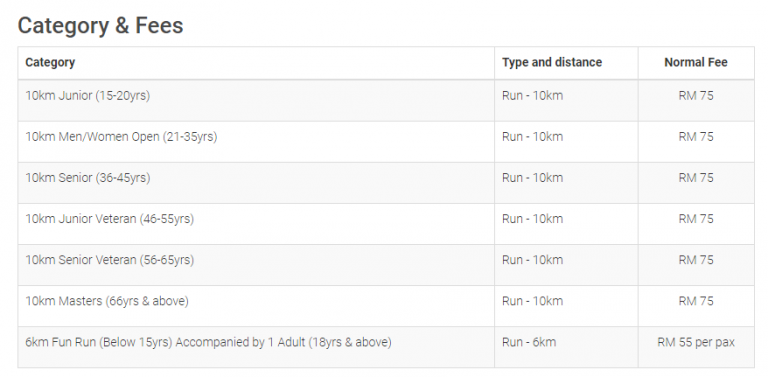Click the Category & Fees heading
The image size is (768, 377).
pos(100,25)
